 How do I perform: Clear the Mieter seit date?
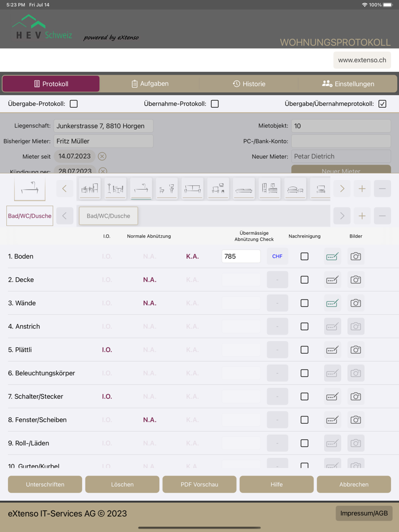pos(102,157)
